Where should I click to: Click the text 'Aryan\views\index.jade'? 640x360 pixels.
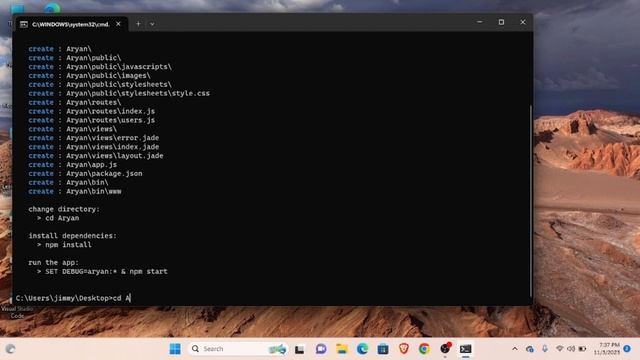(113, 147)
